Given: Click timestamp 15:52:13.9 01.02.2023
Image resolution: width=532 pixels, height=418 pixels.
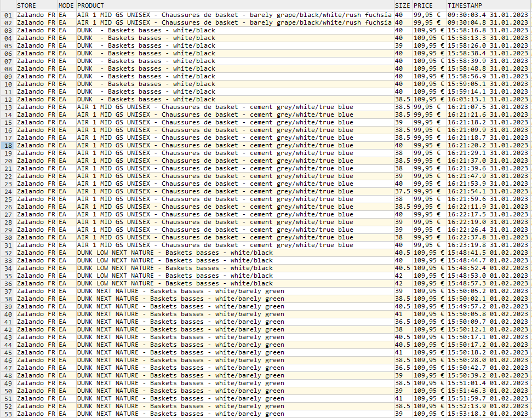Looking at the screenshot, I should (x=488, y=406).
